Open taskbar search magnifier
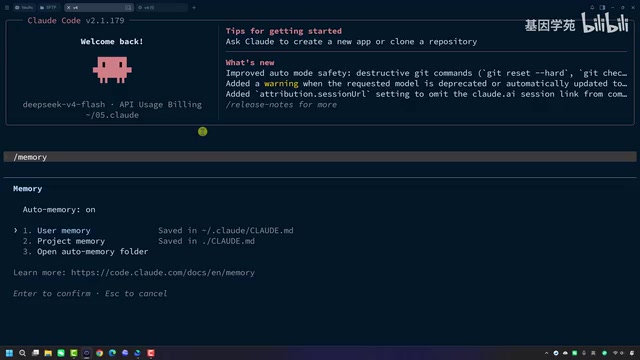640x360 pixels. pyautogui.click(x=22, y=353)
